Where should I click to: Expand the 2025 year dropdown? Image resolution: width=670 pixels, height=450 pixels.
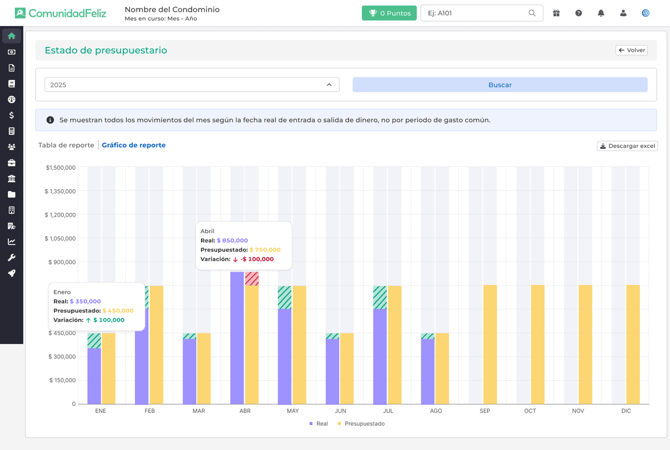click(x=191, y=85)
